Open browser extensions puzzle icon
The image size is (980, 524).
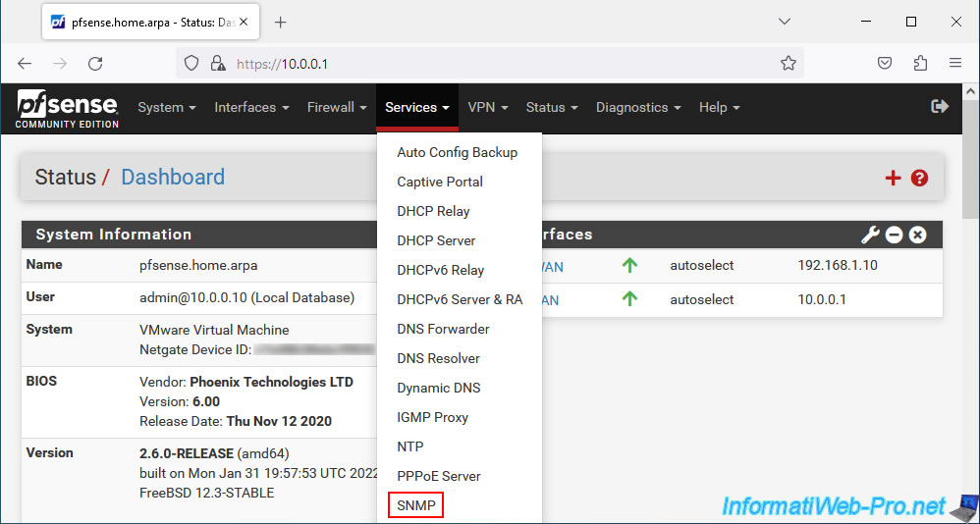pyautogui.click(x=920, y=63)
